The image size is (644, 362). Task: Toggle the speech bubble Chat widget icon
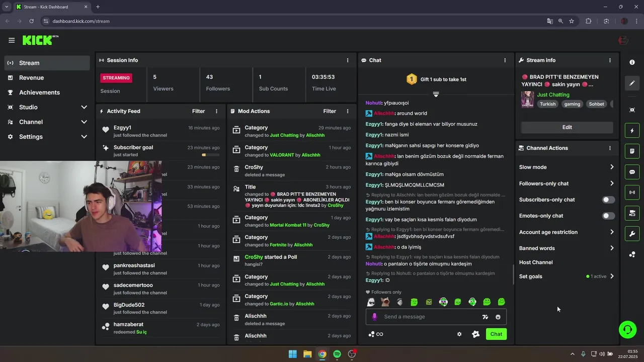pyautogui.click(x=632, y=172)
